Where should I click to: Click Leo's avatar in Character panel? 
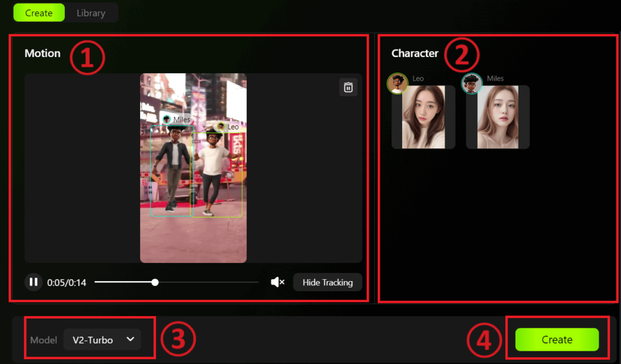pos(398,84)
